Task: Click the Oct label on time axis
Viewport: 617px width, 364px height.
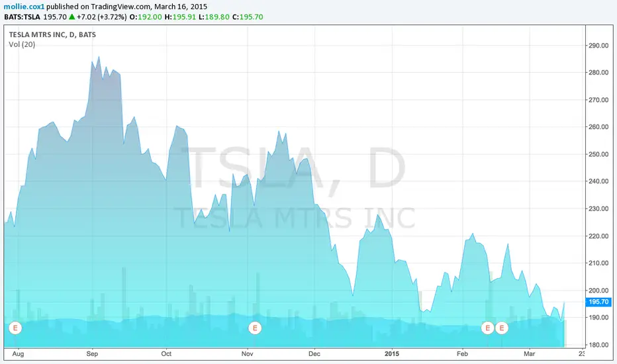Action: [166, 354]
